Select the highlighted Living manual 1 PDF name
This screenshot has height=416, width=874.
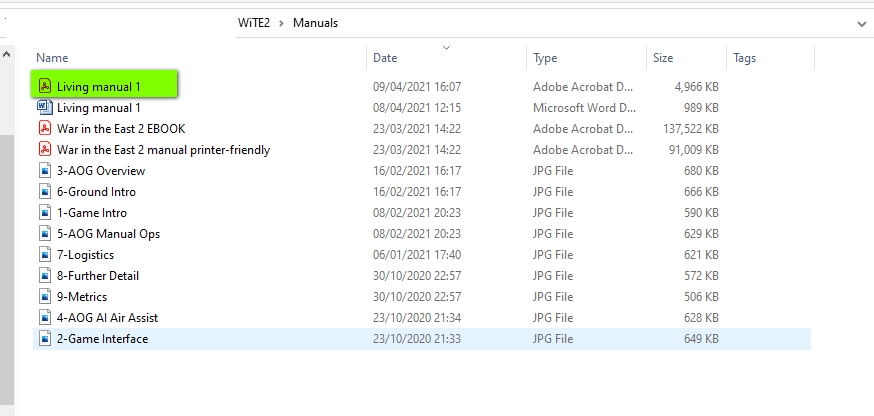pos(99,87)
